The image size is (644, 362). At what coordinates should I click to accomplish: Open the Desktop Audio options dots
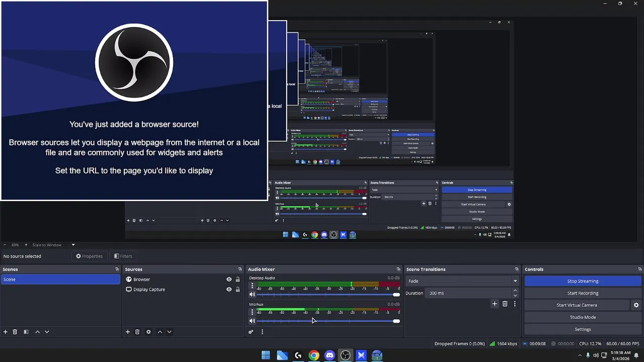[x=252, y=286]
